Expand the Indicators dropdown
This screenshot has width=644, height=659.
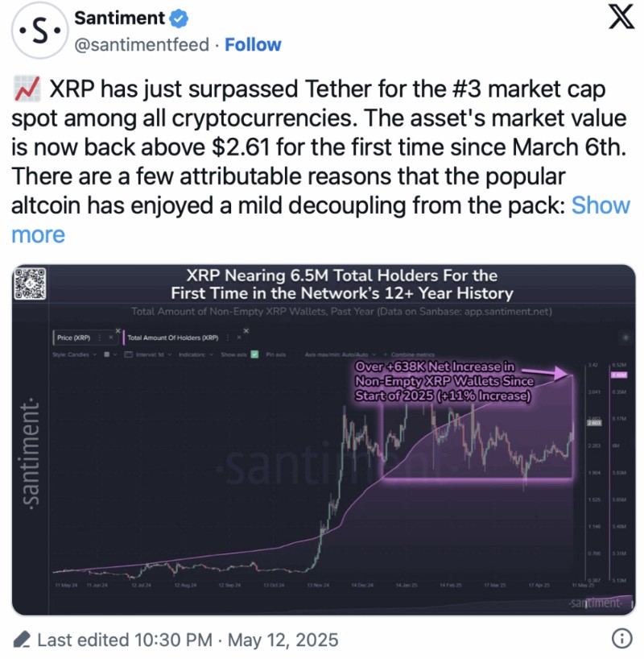pos(192,354)
